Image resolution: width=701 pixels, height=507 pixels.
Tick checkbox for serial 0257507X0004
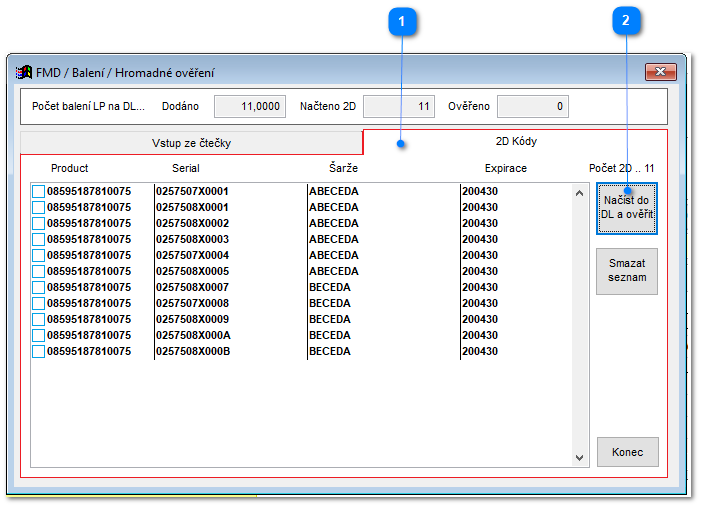[x=38, y=255]
